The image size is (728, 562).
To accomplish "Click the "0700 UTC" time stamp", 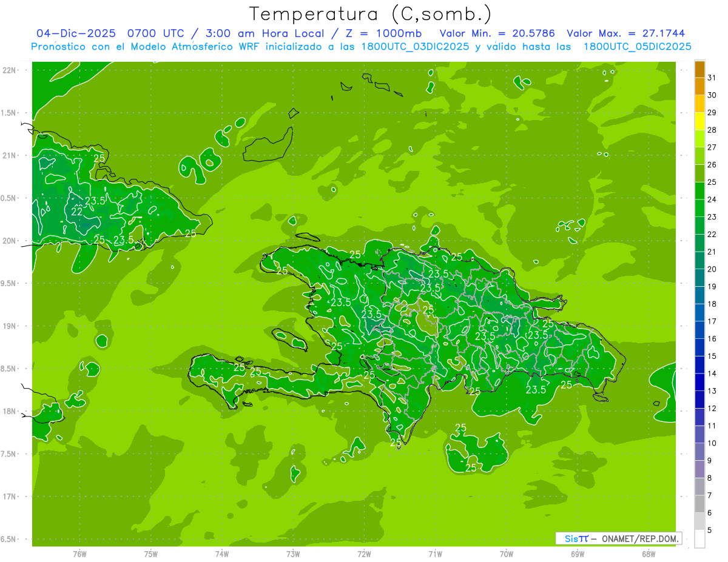I will point(157,33).
